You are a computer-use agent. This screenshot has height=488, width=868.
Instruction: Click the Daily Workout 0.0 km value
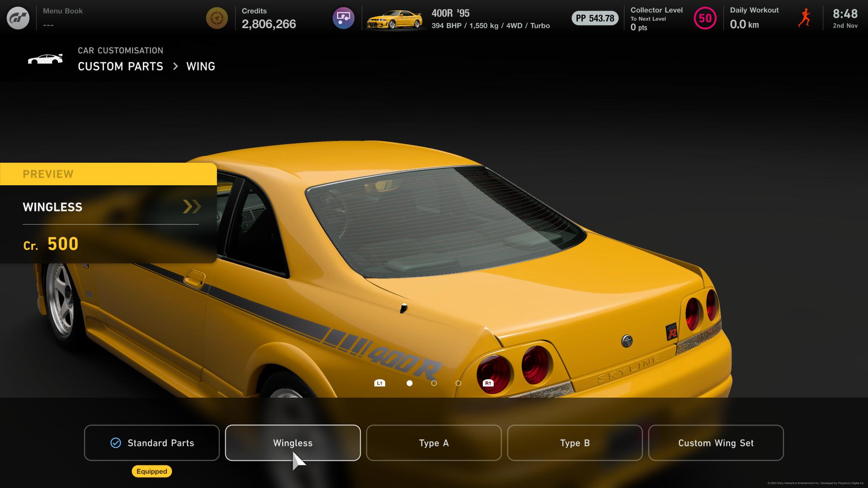coord(744,24)
